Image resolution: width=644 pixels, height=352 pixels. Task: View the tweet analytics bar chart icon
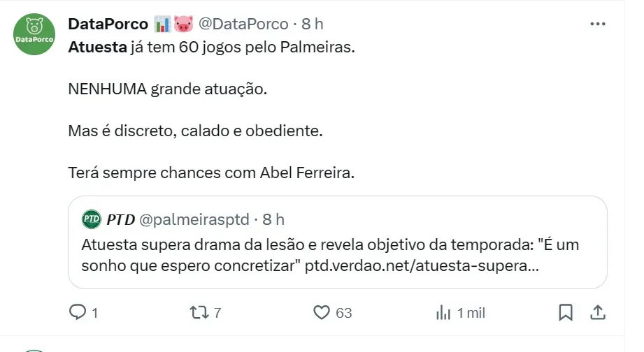443,312
